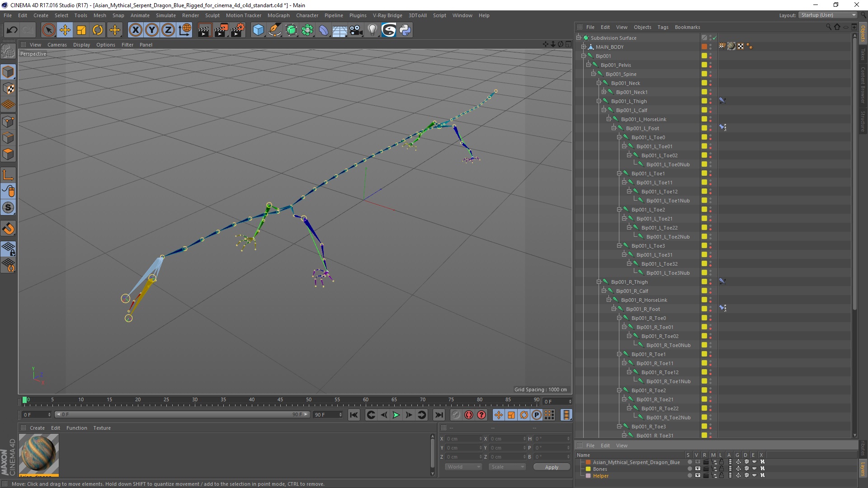Open Object Manager Bookmarks menu
This screenshot has height=488, width=868.
[687, 27]
